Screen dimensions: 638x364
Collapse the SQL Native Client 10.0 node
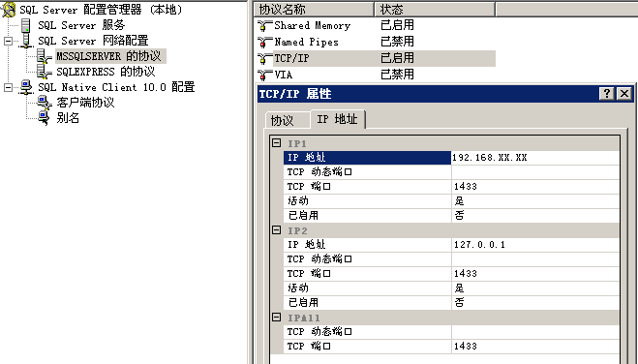(8, 87)
